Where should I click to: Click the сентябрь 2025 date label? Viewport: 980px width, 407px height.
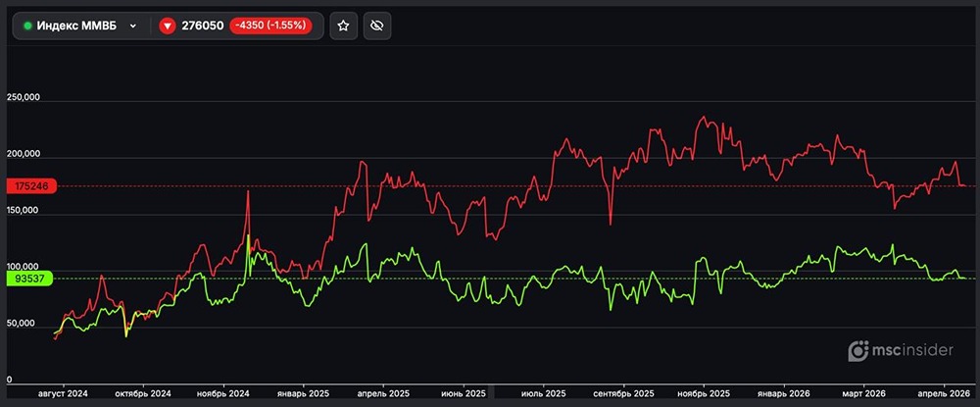click(x=623, y=394)
